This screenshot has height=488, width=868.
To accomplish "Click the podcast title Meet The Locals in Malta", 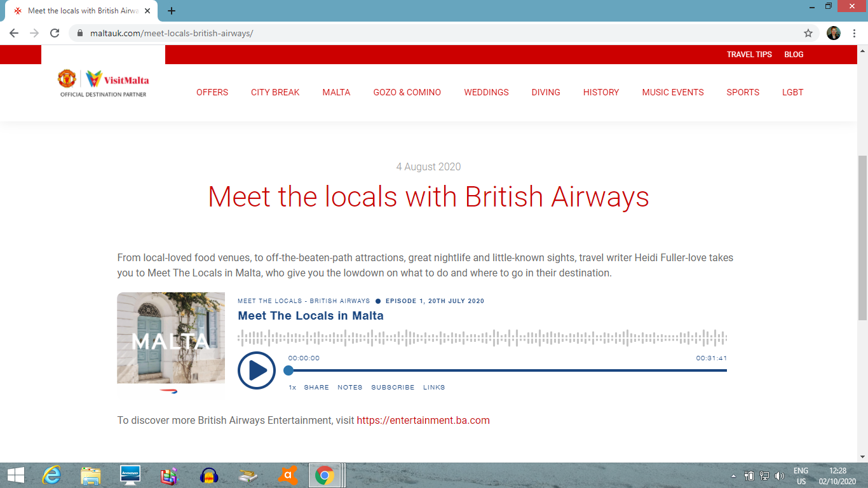I will point(311,316).
